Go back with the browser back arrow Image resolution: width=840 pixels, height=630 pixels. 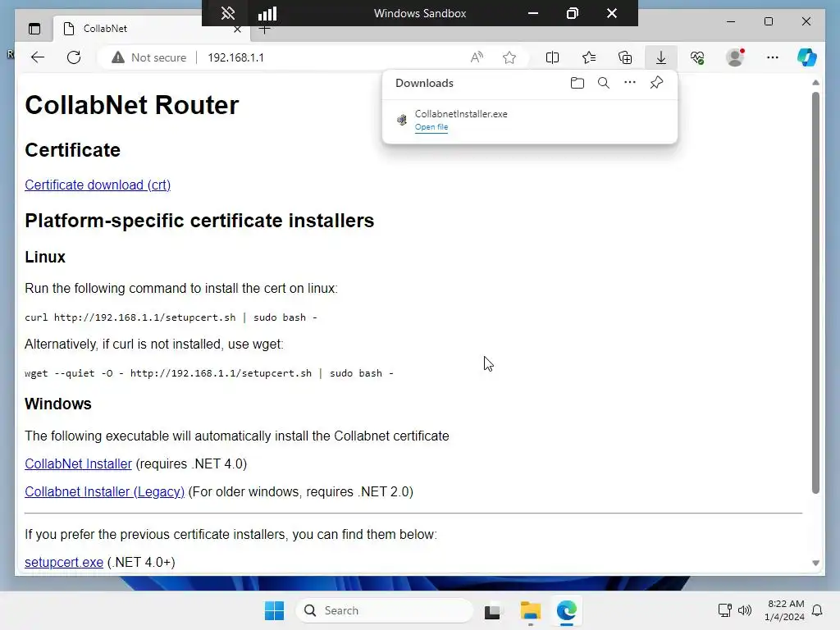pos(38,57)
